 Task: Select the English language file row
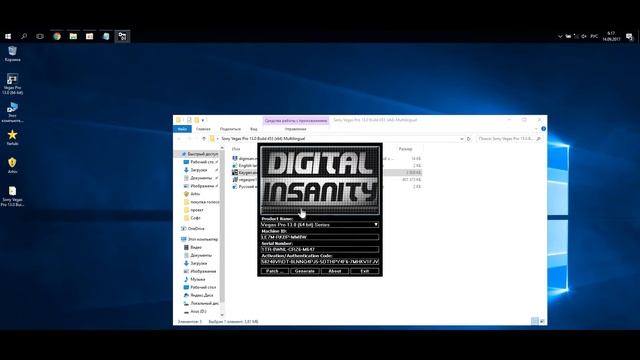click(327, 166)
